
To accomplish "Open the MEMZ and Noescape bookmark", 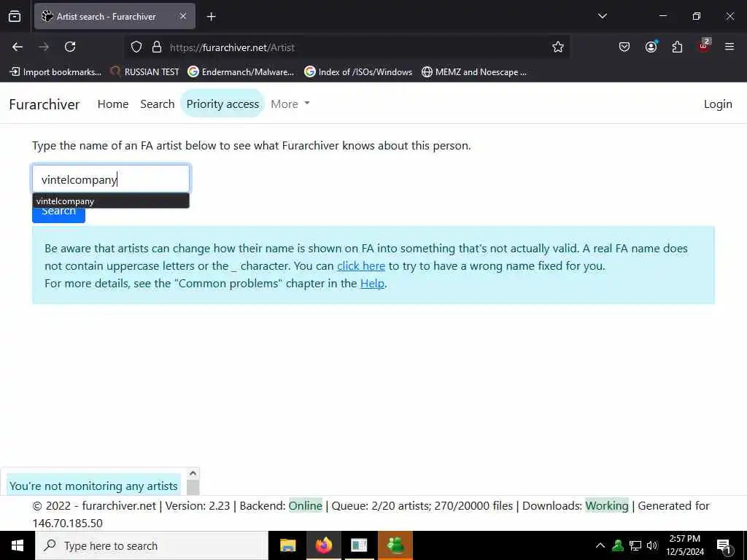I will (x=474, y=72).
